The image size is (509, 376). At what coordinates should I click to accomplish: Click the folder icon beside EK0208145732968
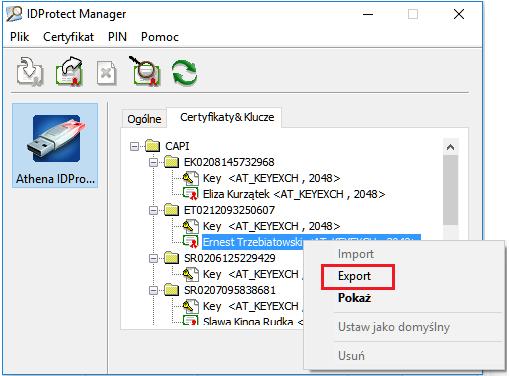(172, 162)
